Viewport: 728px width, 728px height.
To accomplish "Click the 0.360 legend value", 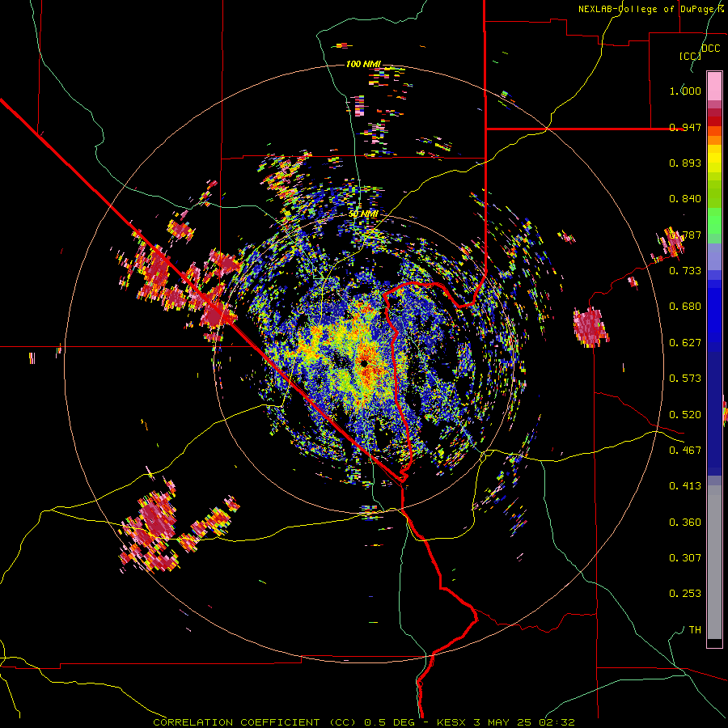I will pyautogui.click(x=685, y=523).
